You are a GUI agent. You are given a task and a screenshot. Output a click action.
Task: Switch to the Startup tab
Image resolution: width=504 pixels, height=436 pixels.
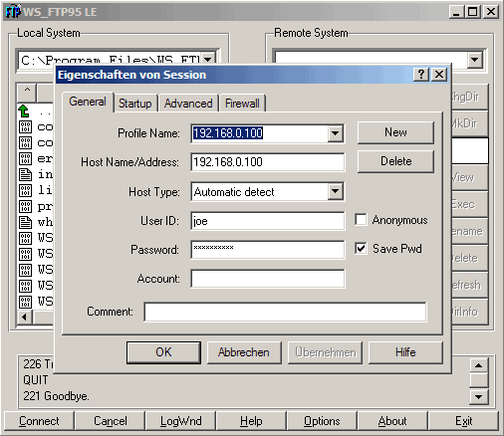(135, 104)
